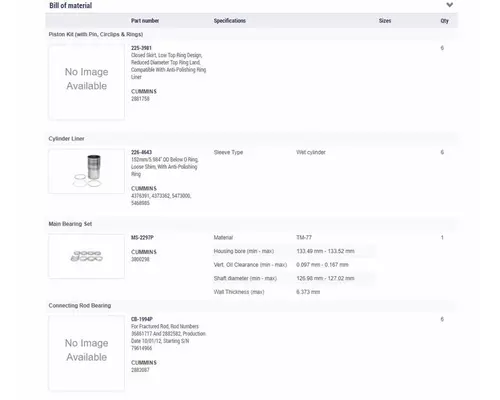Viewport: 500px width, 400px height.
Task: Click the Part number column header
Action: 145,21
